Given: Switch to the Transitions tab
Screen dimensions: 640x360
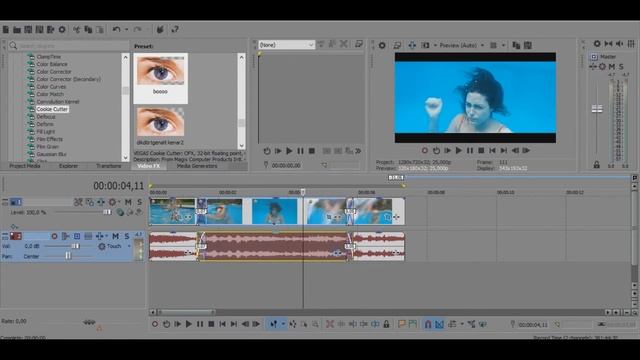Looking at the screenshot, I should [x=109, y=166].
